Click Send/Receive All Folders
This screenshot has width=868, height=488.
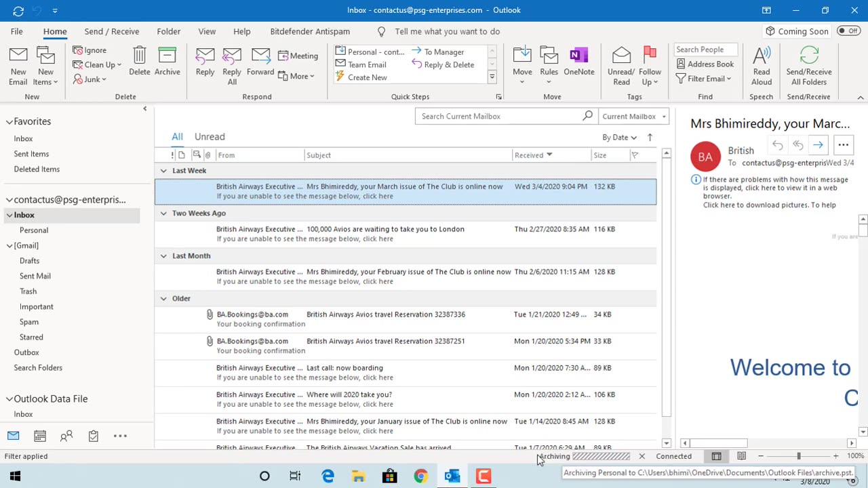[x=809, y=66]
